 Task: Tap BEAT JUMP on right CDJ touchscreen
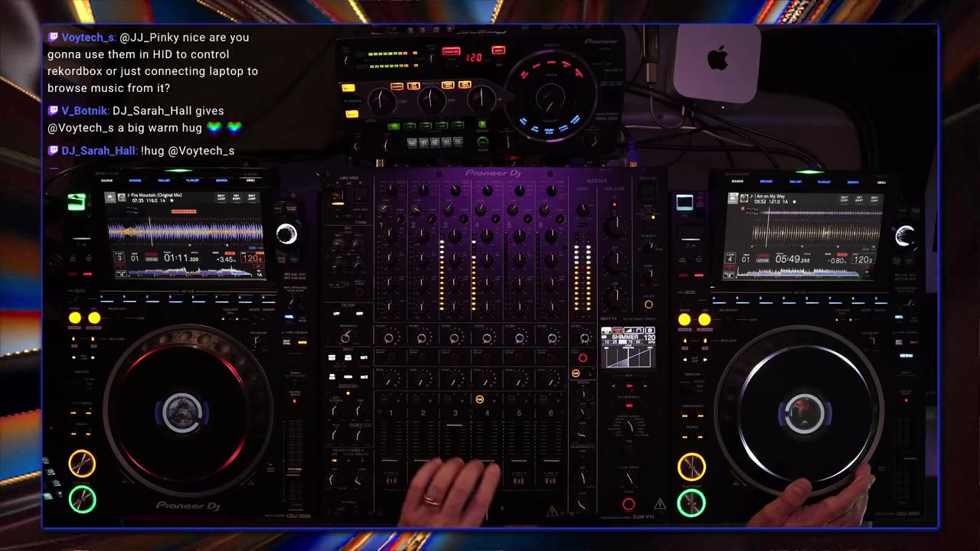(874, 199)
